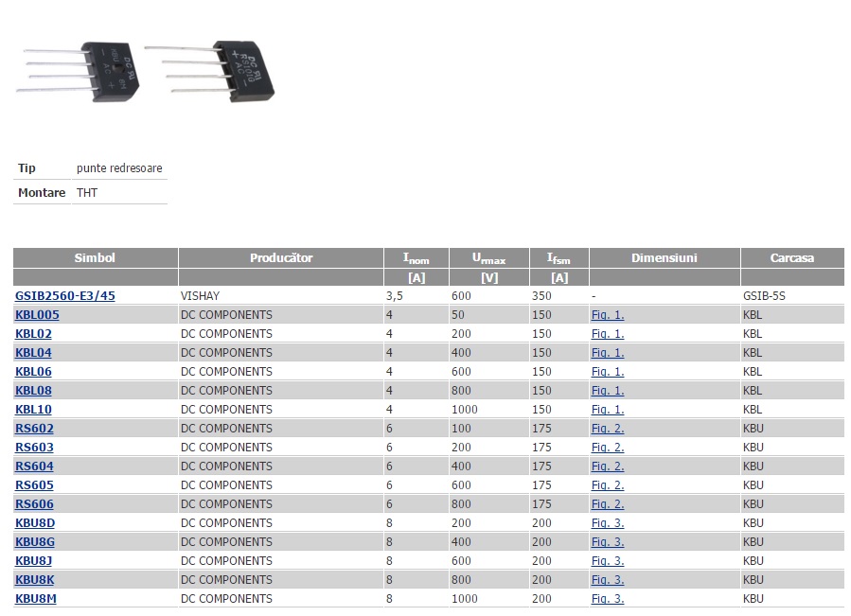851x616 pixels.
Task: Open the RS602 rectifier link
Action: coord(34,428)
